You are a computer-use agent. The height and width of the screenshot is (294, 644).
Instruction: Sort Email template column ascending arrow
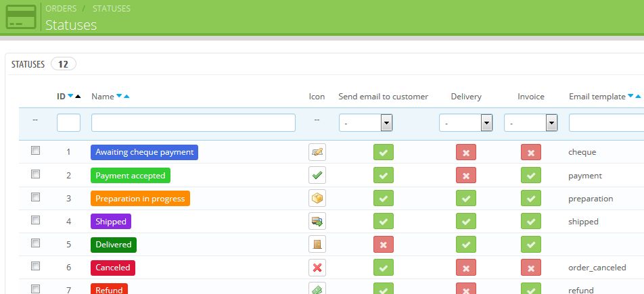[638, 97]
